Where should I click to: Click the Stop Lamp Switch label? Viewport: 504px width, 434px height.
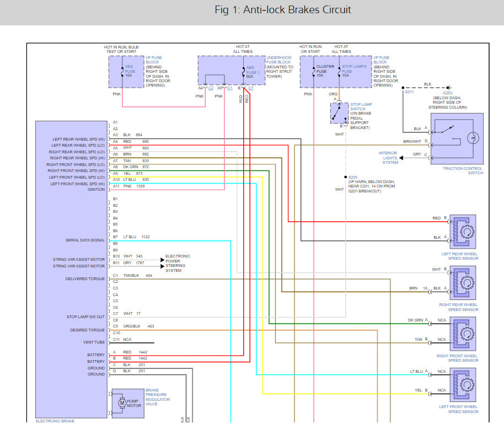click(361, 107)
